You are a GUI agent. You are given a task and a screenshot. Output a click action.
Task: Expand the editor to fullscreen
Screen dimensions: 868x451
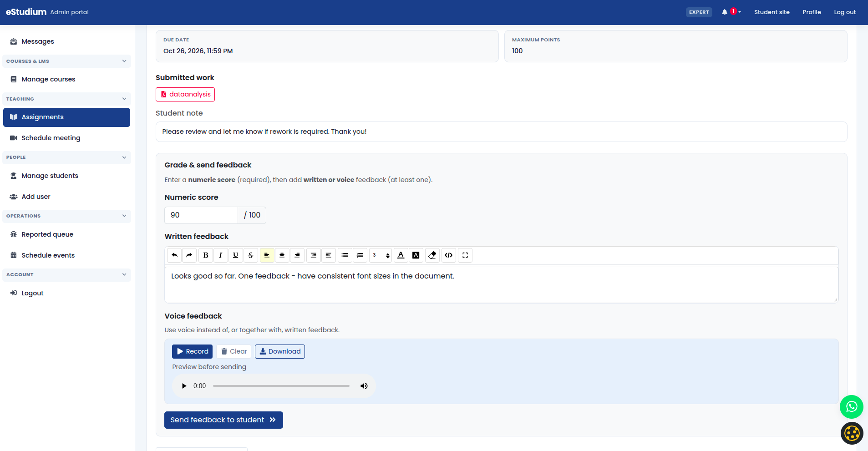tap(465, 255)
